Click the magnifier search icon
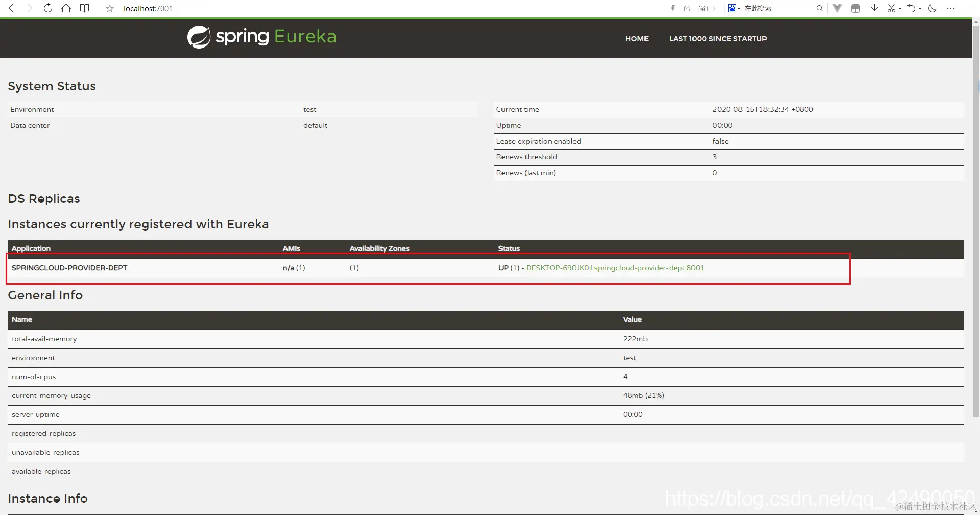Viewport: 980px width, 515px height. coord(819,8)
